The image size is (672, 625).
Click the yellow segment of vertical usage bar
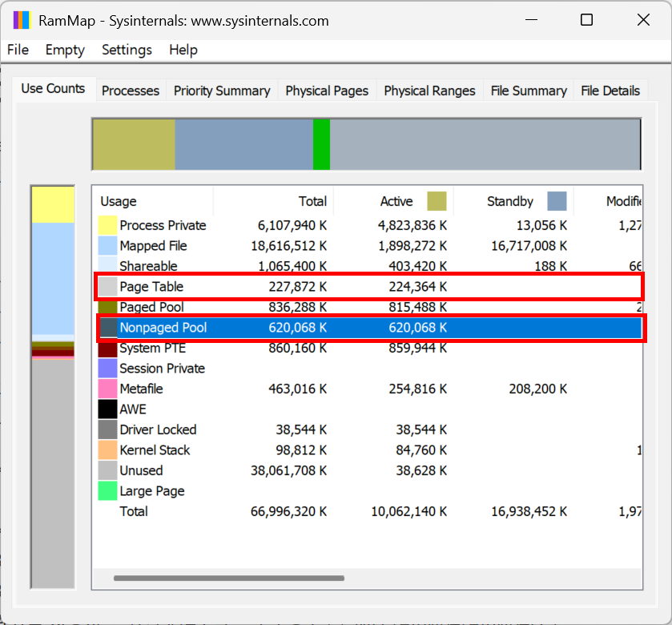coord(53,204)
